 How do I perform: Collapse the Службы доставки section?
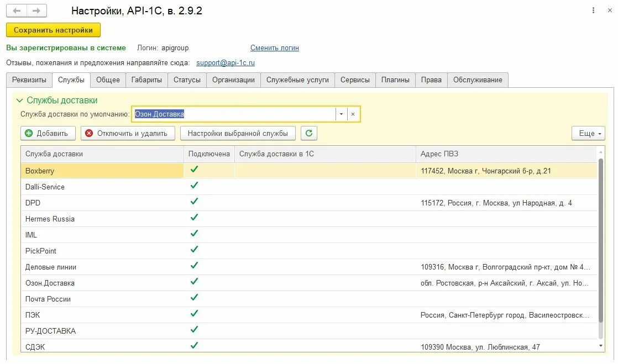coord(19,101)
